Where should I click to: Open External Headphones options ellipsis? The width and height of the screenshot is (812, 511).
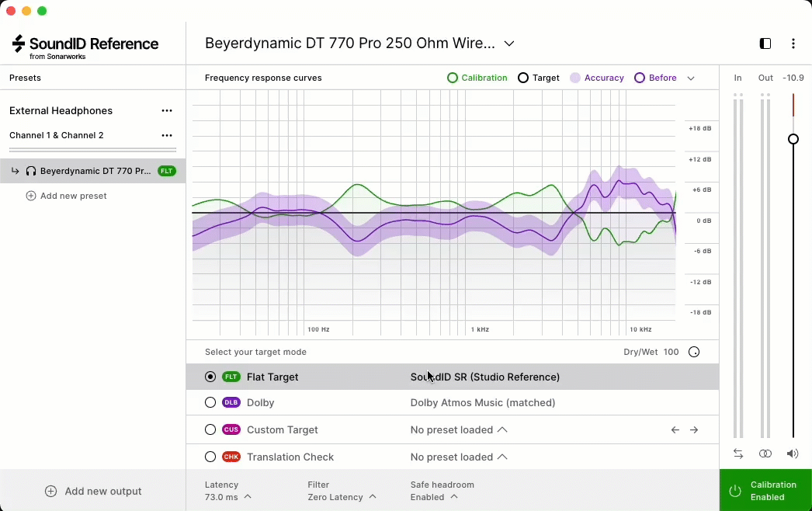point(167,110)
